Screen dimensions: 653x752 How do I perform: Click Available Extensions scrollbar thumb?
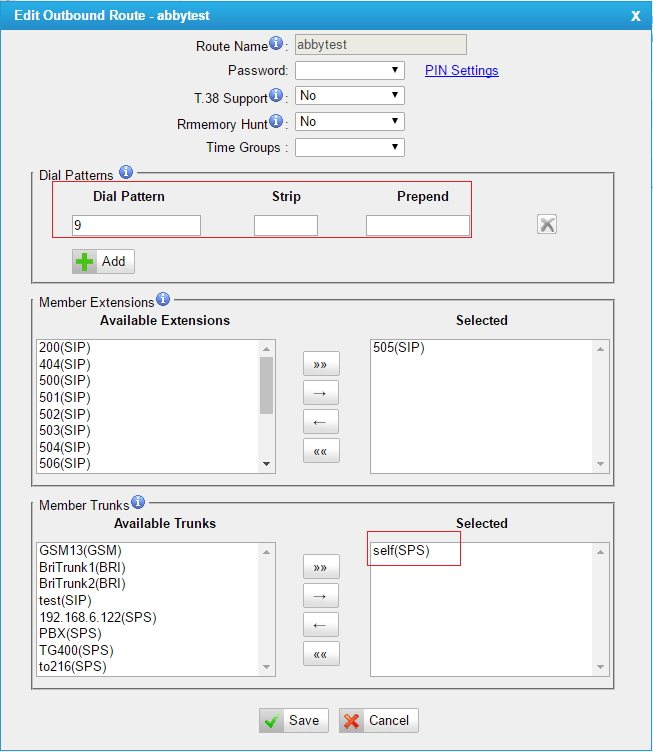(267, 385)
